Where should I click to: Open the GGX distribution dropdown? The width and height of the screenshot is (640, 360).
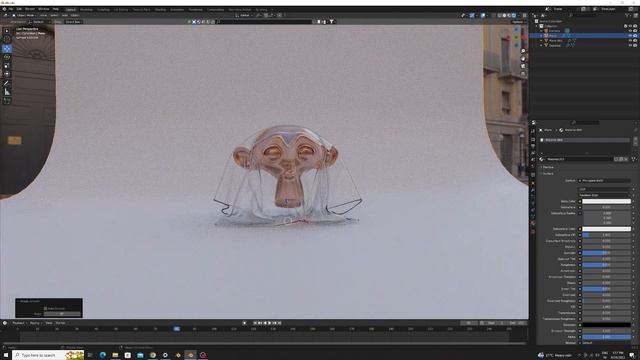(604, 189)
